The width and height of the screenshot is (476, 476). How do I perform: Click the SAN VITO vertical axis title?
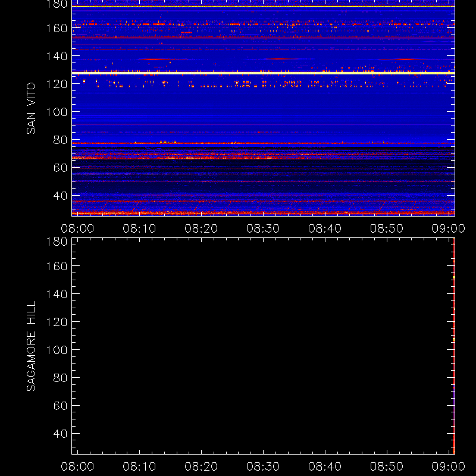[31, 108]
